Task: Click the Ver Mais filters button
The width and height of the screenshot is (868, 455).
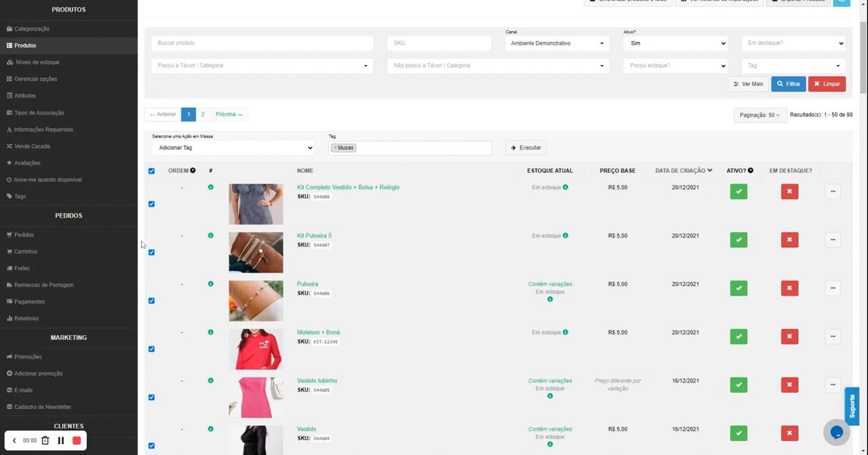Action: coord(749,84)
